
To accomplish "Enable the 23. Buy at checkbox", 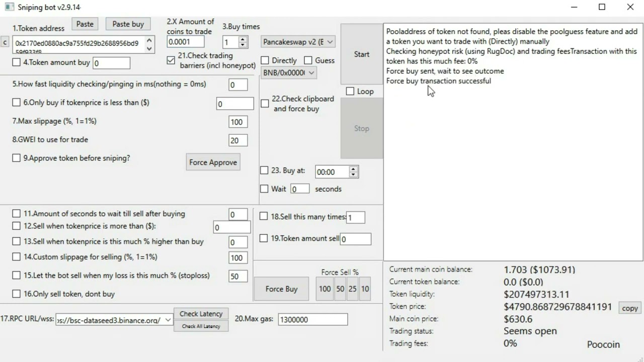I will pyautogui.click(x=264, y=170).
